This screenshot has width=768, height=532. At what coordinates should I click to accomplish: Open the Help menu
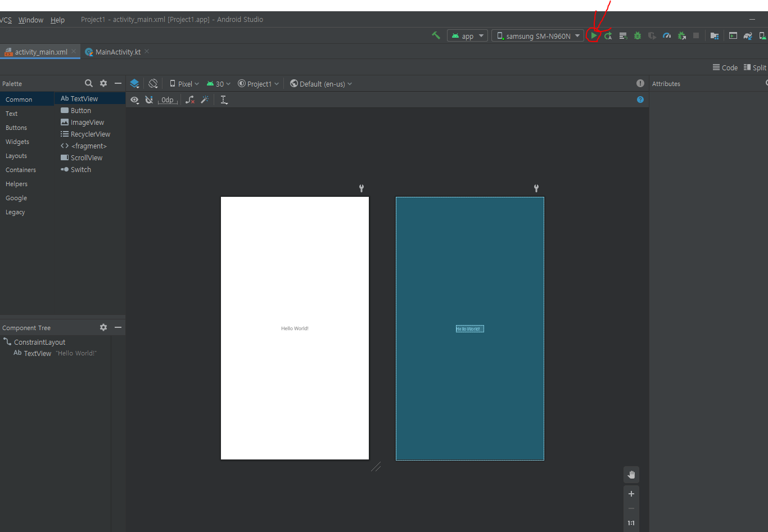pyautogui.click(x=57, y=20)
